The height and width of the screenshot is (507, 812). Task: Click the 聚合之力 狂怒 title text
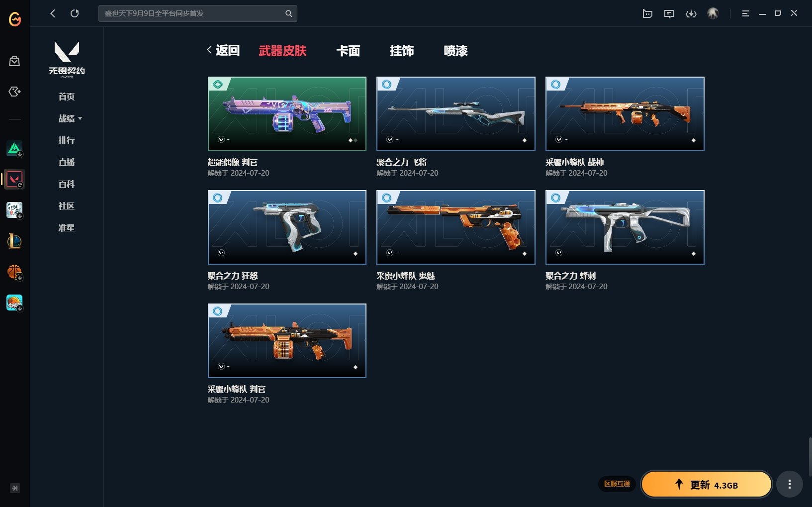coord(233,276)
